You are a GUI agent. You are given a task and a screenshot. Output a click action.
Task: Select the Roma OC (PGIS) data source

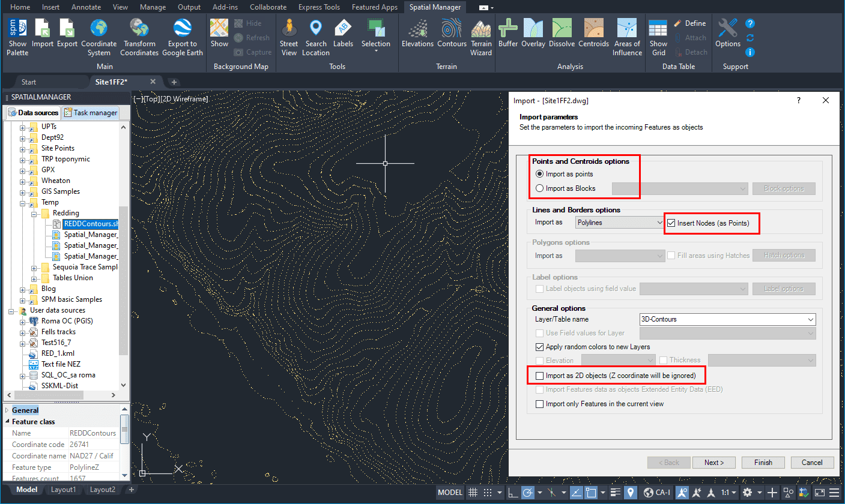67,321
